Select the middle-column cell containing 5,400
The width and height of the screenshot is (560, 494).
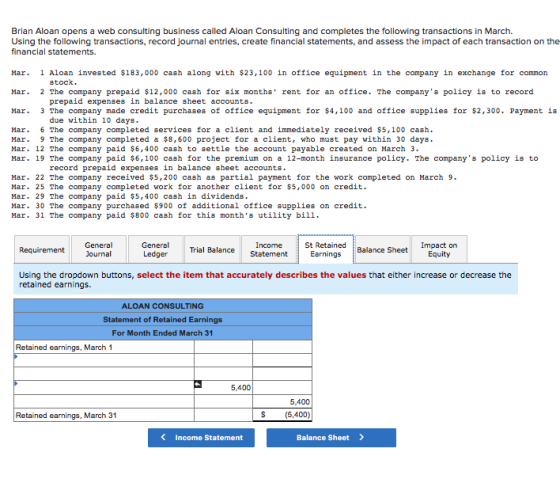[223, 388]
